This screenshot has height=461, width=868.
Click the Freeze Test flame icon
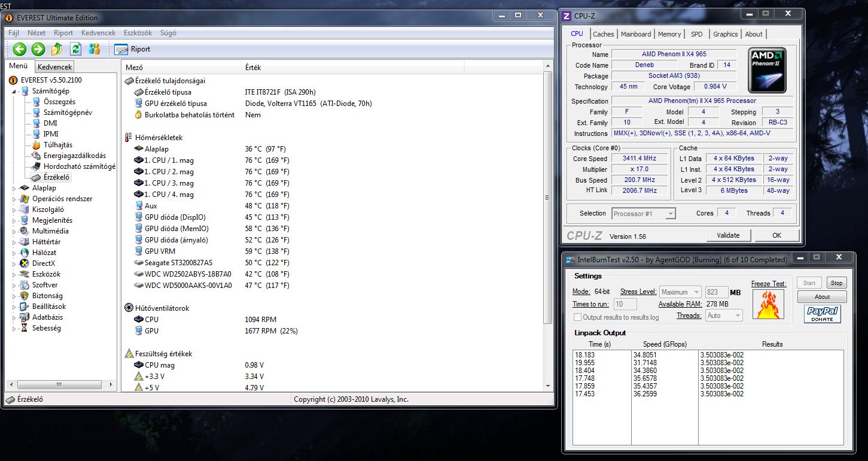coord(768,304)
